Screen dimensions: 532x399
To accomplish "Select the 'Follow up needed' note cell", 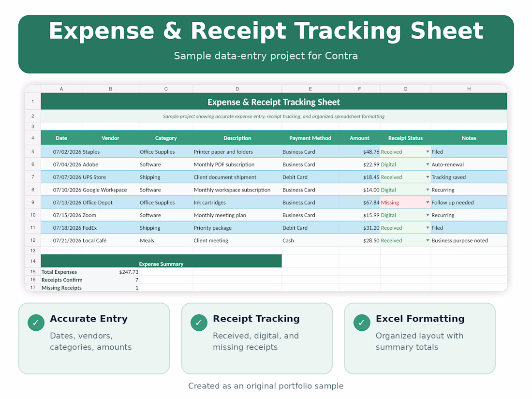I will [x=469, y=203].
